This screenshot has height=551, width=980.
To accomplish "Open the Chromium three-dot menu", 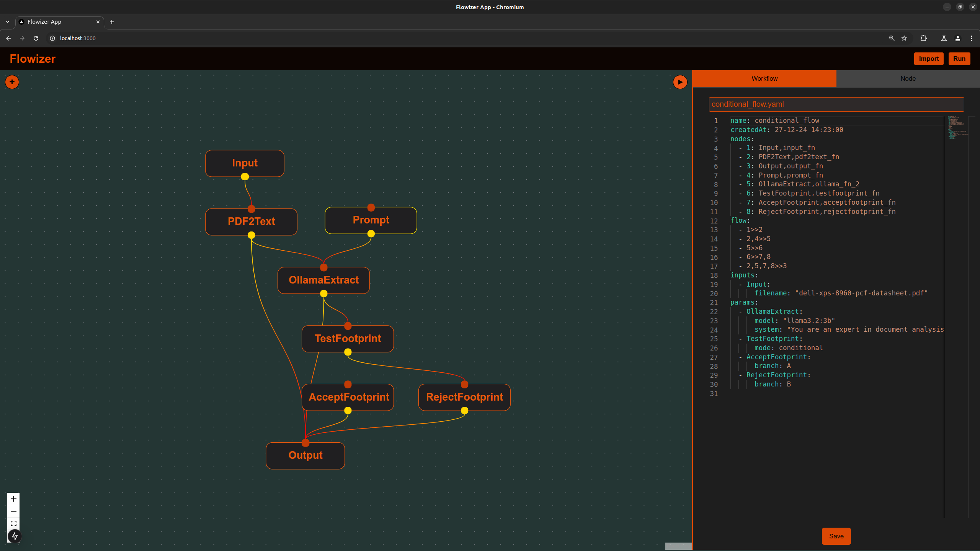I will point(972,38).
